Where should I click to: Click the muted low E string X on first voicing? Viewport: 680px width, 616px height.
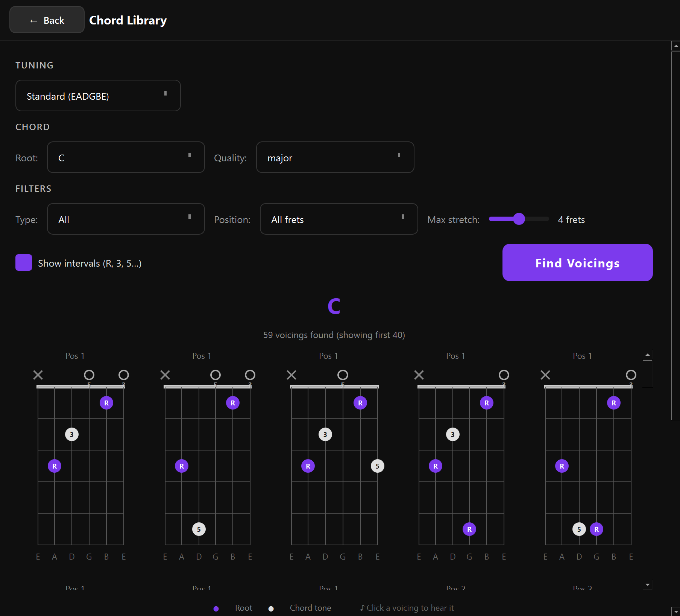(x=38, y=375)
